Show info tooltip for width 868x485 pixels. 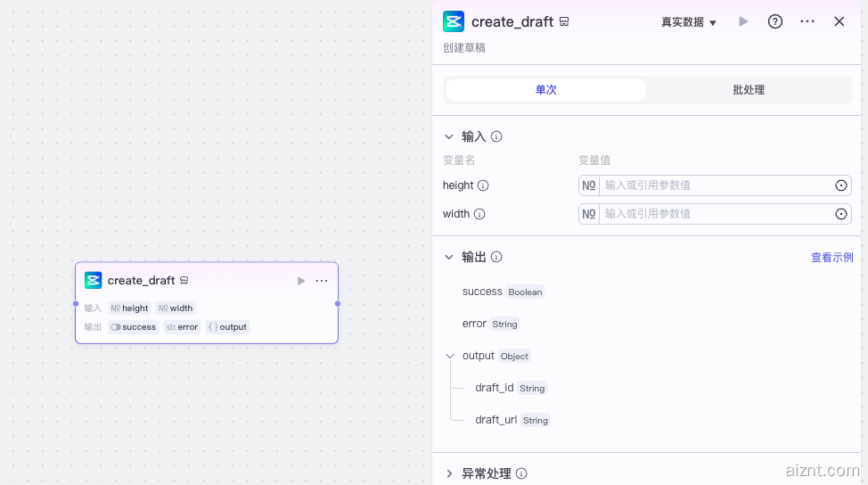click(x=479, y=214)
